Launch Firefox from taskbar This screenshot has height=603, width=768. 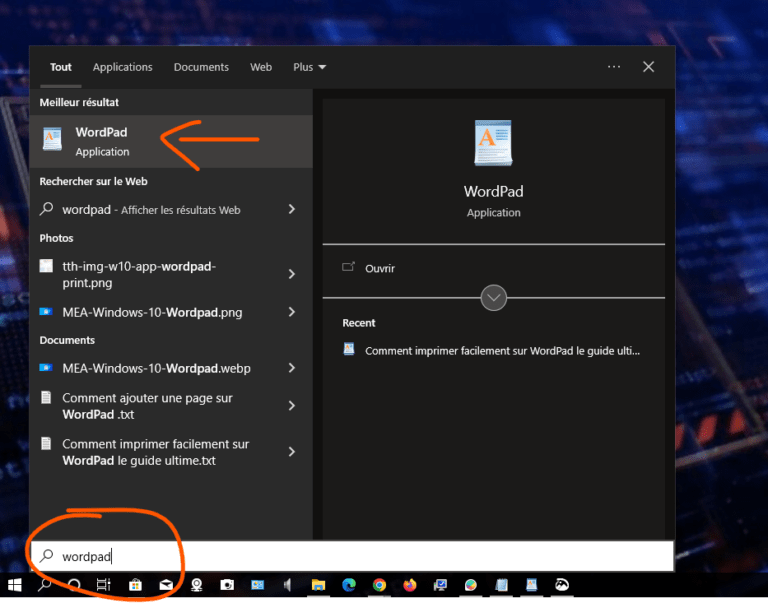tap(409, 585)
